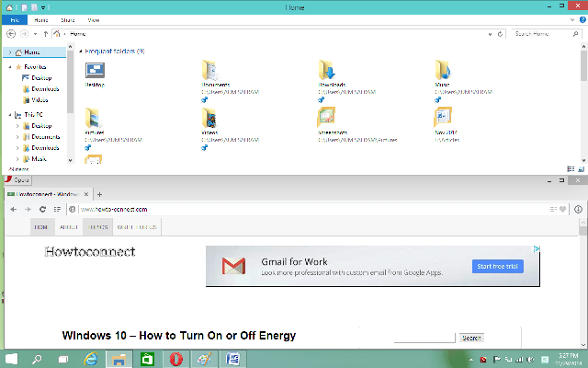Open taskbar Search magnifier
The height and width of the screenshot is (368, 588).
click(37, 359)
